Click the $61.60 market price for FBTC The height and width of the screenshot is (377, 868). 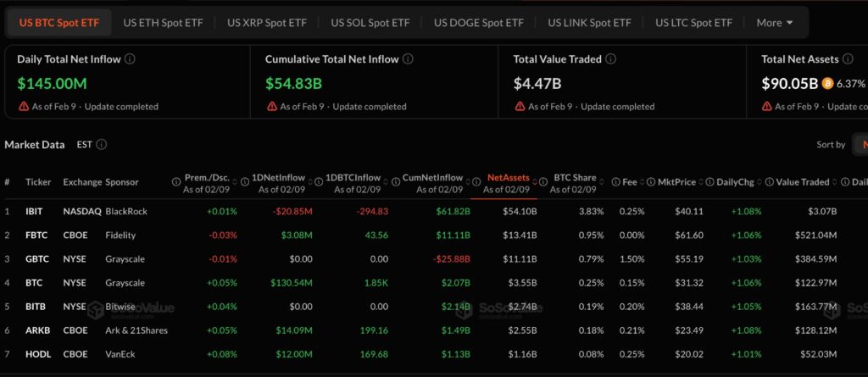[x=689, y=236]
